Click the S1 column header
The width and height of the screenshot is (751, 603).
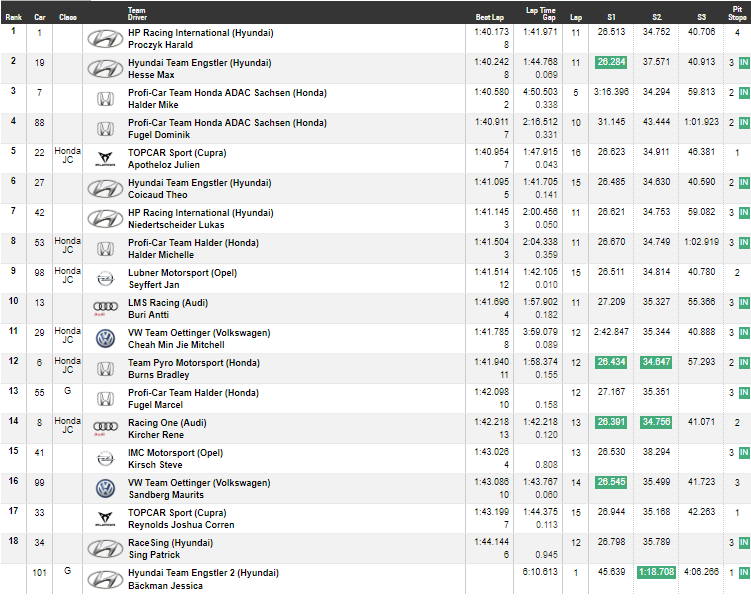pos(611,17)
